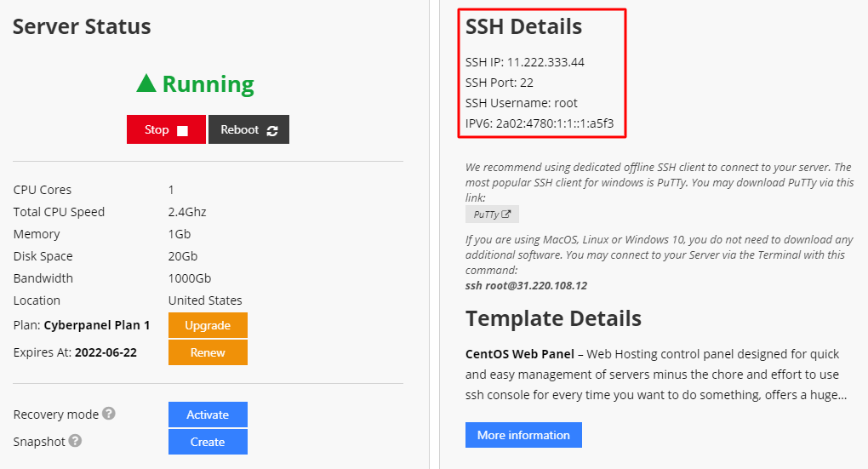Activate Recovery mode
The width and height of the screenshot is (868, 469).
pos(208,415)
